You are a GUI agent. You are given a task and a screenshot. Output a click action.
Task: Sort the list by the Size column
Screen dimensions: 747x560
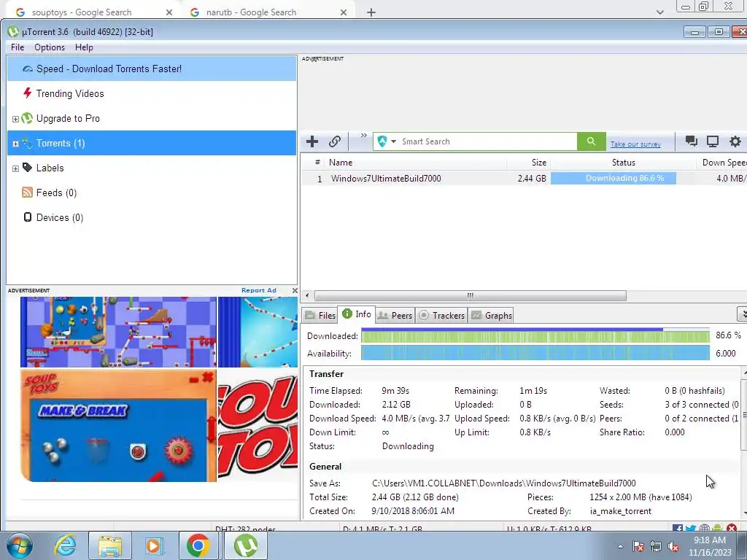(539, 163)
